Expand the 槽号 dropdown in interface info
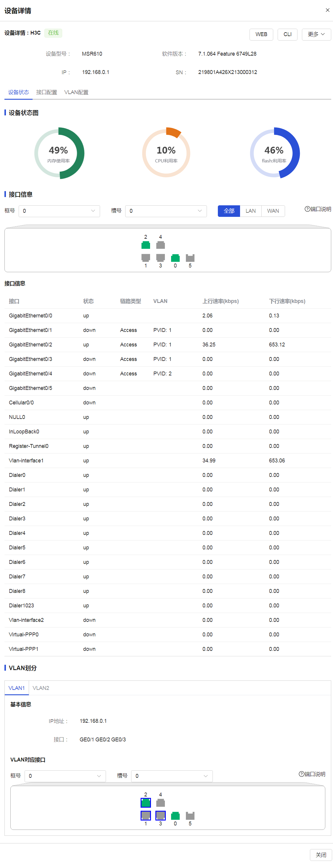This screenshot has height=868, width=333. (166, 211)
